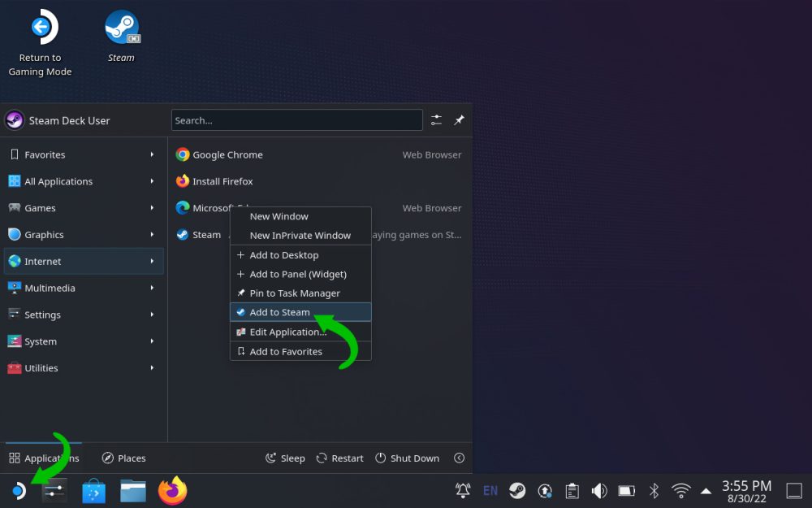Open Bluetooth settings from system tray
The width and height of the screenshot is (812, 508).
pyautogui.click(x=654, y=490)
